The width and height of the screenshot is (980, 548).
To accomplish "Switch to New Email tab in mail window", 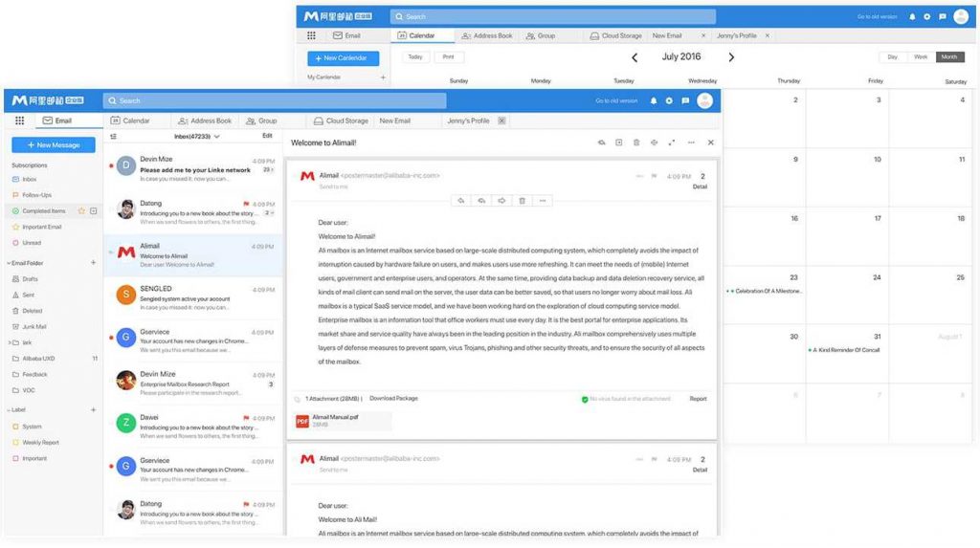I will point(395,121).
